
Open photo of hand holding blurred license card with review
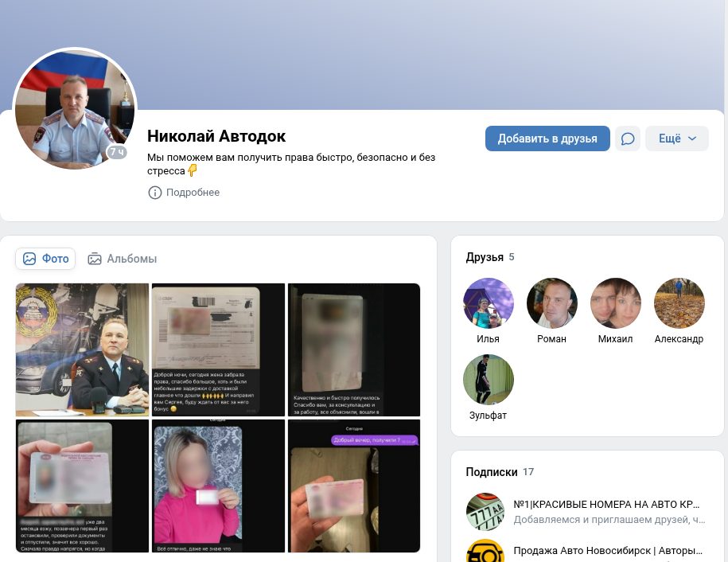82,486
